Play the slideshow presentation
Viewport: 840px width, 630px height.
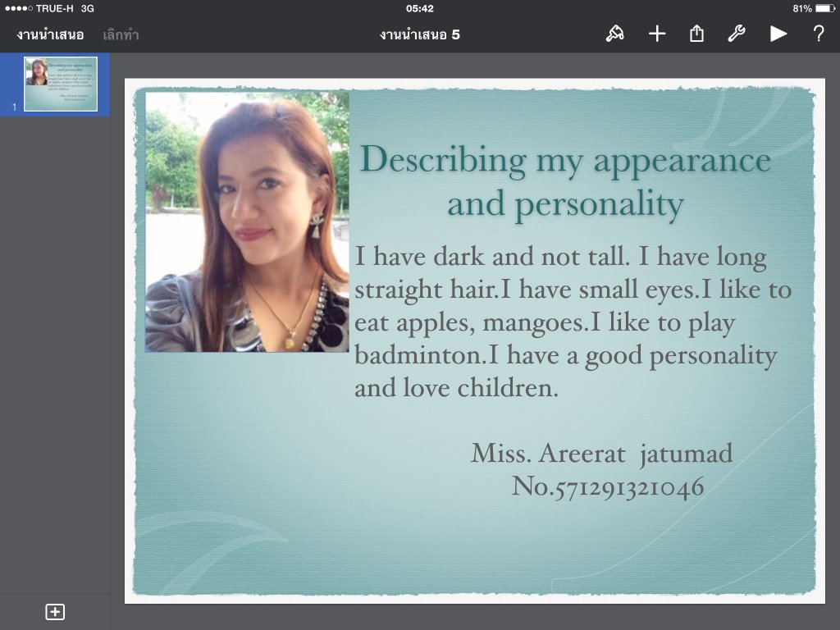pyautogui.click(x=778, y=34)
